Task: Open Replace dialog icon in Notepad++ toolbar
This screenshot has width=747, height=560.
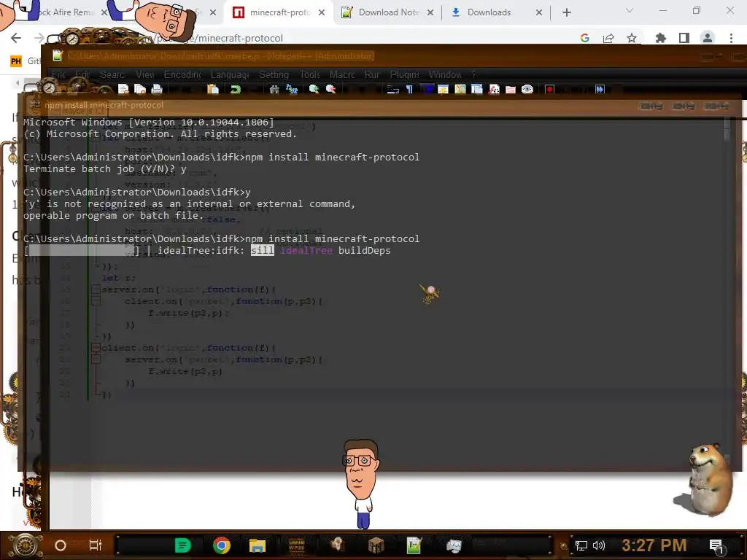Action: pos(292,89)
